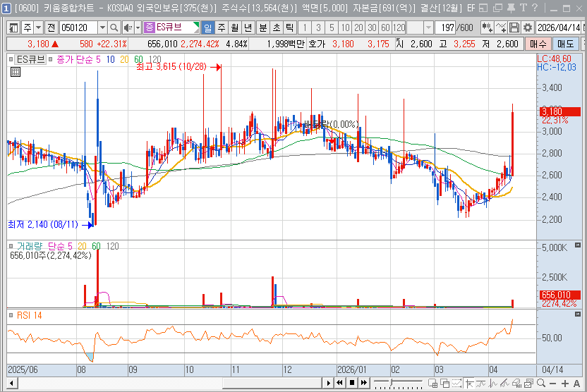Click the rewind double-arrow button
Image resolution: width=587 pixels, height=392 pixels.
click(339, 383)
